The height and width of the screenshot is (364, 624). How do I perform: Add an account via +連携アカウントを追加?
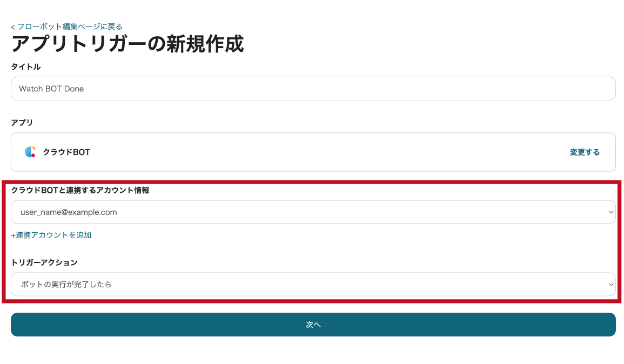pyautogui.click(x=51, y=235)
